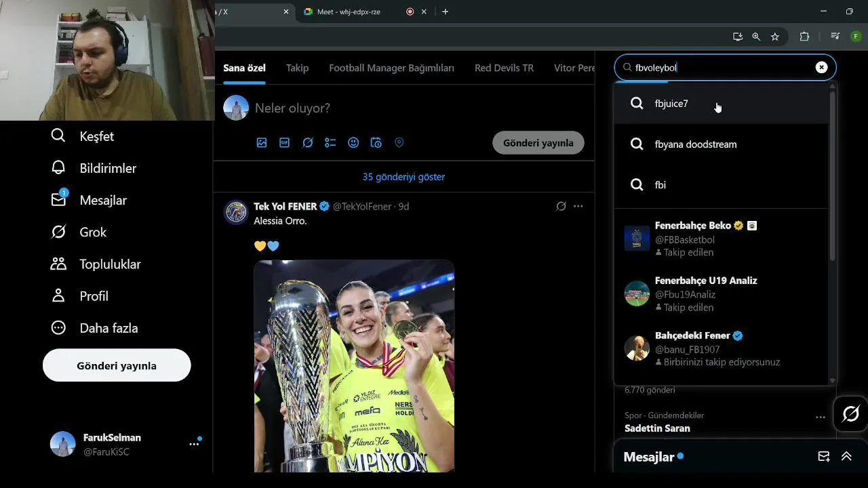Open Sadettin Saran trending topic
This screenshot has width=868, height=488.
tap(657, 428)
